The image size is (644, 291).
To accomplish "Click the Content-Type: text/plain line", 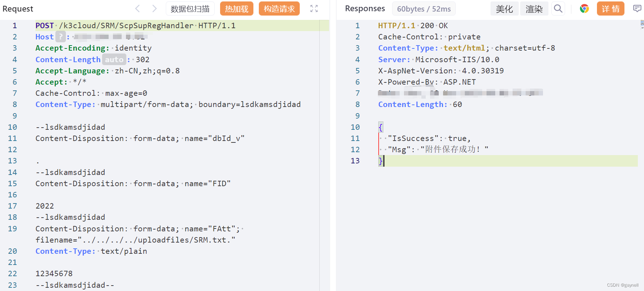I will 91,251.
